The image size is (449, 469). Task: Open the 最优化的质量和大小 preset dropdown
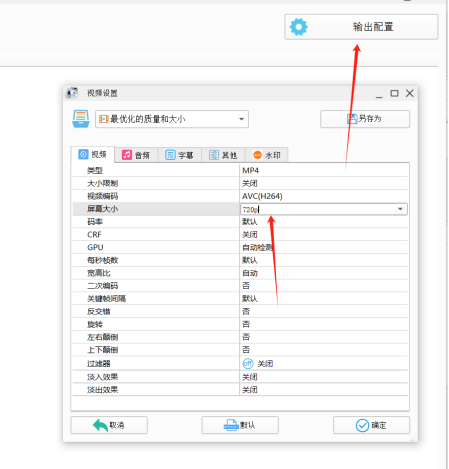coord(172,119)
